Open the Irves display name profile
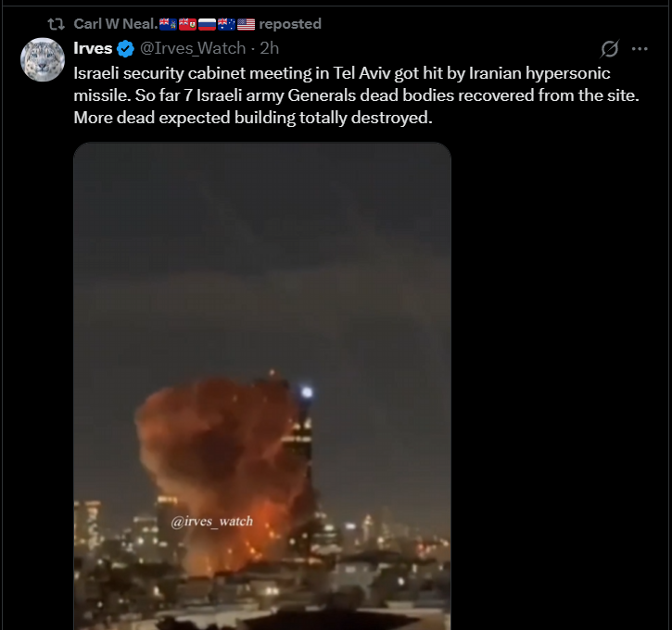The height and width of the screenshot is (630, 672). tap(93, 48)
